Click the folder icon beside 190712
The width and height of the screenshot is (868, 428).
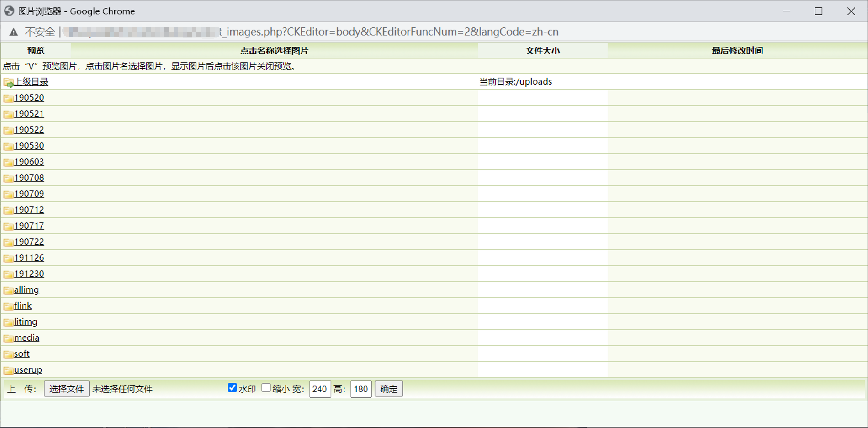pyautogui.click(x=8, y=210)
